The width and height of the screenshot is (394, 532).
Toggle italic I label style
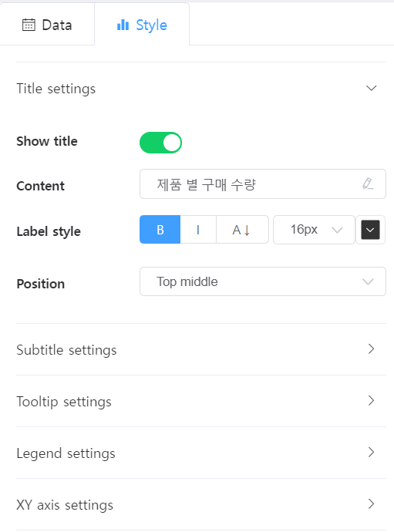coord(198,230)
